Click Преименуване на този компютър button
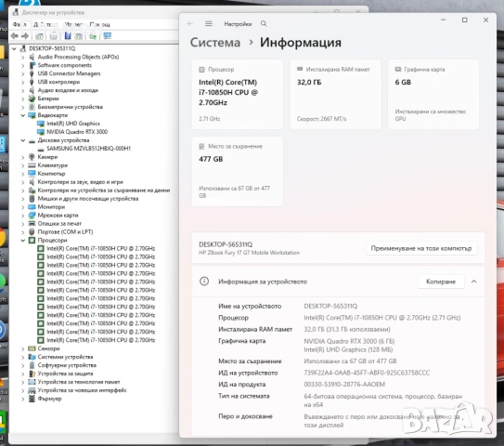 pos(421,248)
